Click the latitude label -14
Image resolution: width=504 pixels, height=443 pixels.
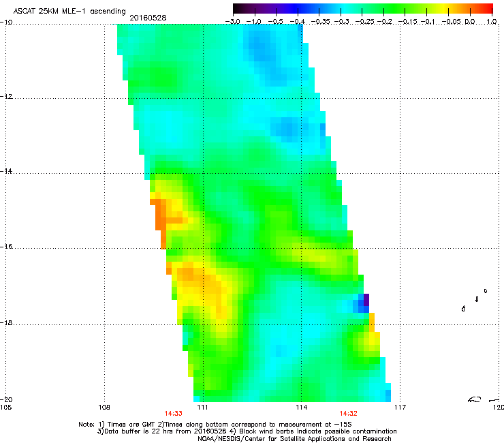6,171
